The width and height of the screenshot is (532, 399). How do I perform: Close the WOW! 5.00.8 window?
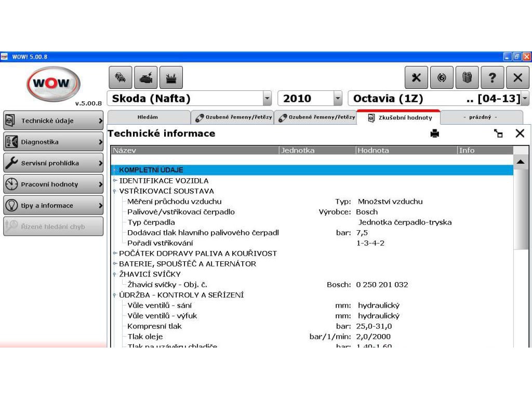pyautogui.click(x=527, y=57)
